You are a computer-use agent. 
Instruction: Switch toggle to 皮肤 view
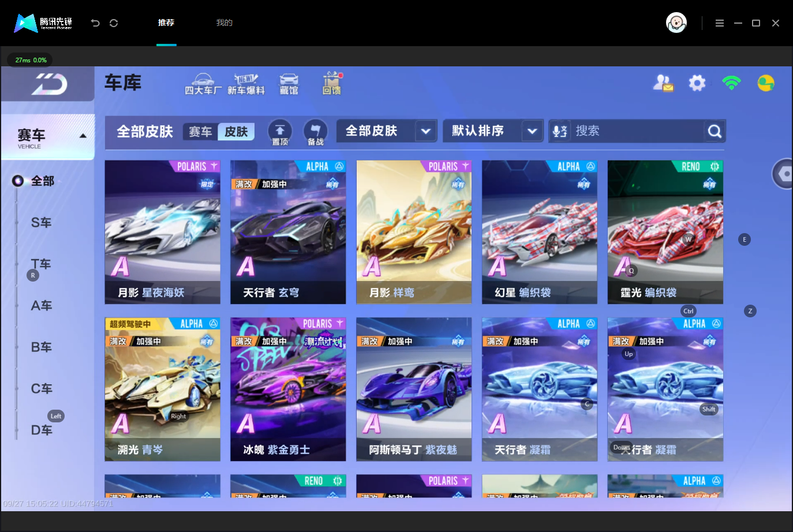click(236, 132)
